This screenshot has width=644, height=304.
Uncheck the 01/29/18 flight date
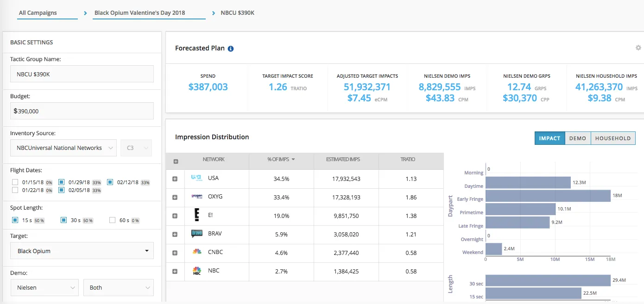coord(61,182)
